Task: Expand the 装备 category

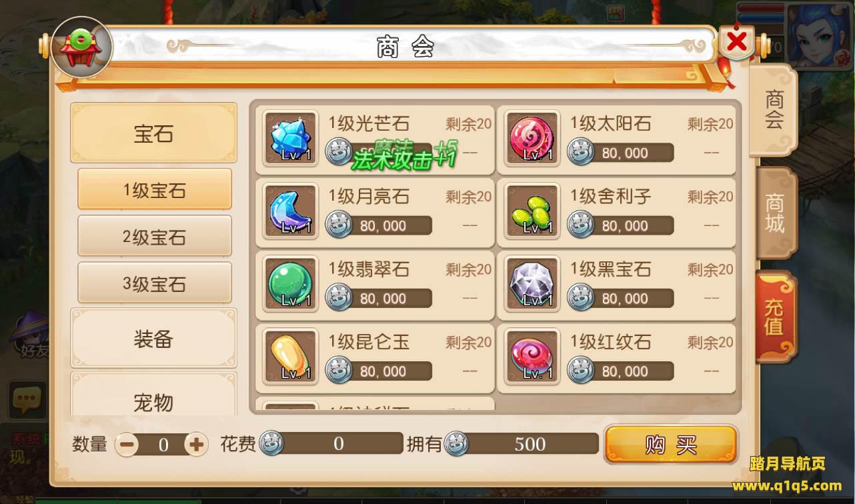Action: tap(153, 339)
